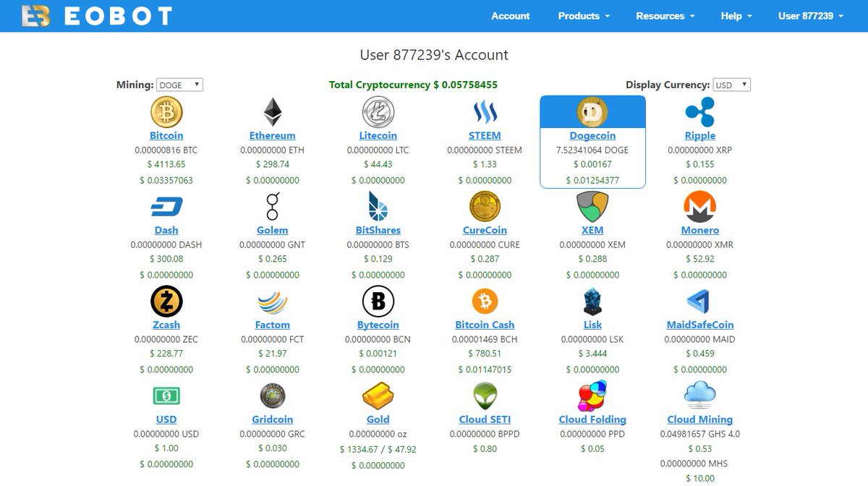The image size is (868, 486).
Task: Open the Display Currency dropdown
Action: coord(731,84)
